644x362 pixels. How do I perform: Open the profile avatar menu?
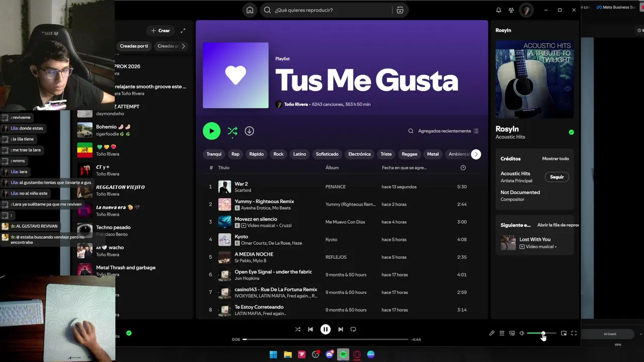(x=526, y=10)
